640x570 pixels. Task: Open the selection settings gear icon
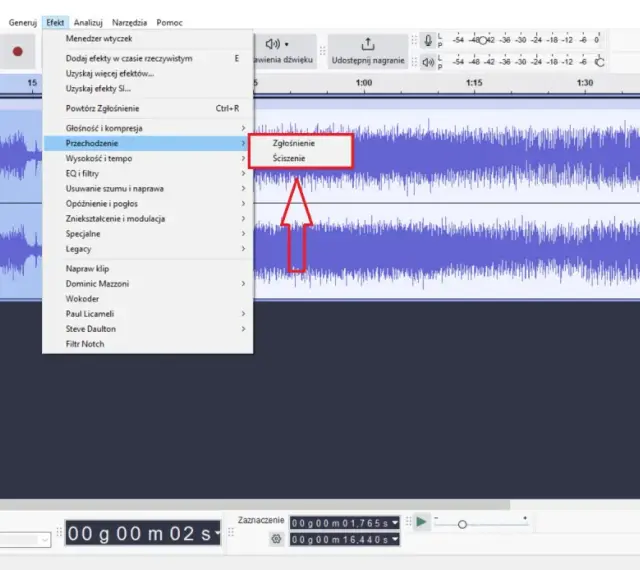pos(276,539)
